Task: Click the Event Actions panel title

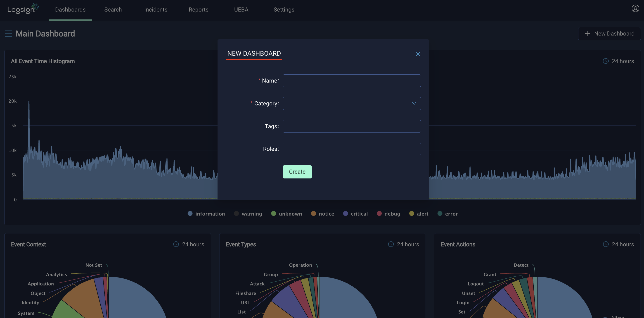Action: (458, 244)
